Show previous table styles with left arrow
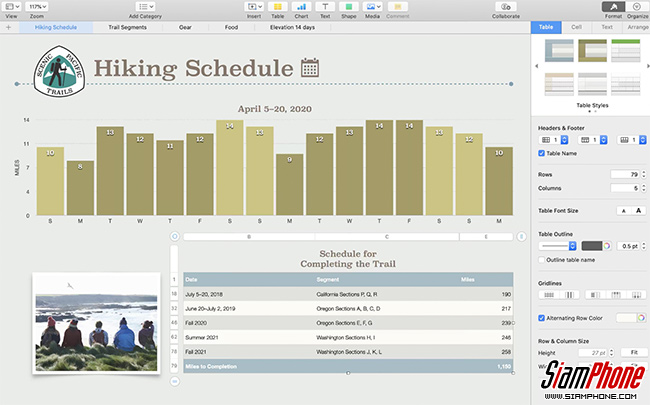650x405 pixels. [x=537, y=66]
